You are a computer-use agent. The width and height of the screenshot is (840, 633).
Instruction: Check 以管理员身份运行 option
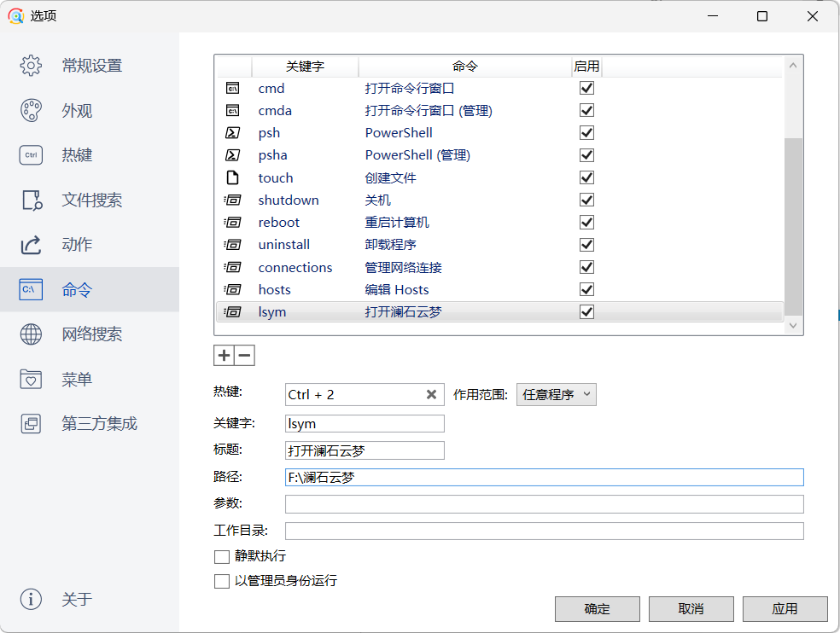pos(221,581)
